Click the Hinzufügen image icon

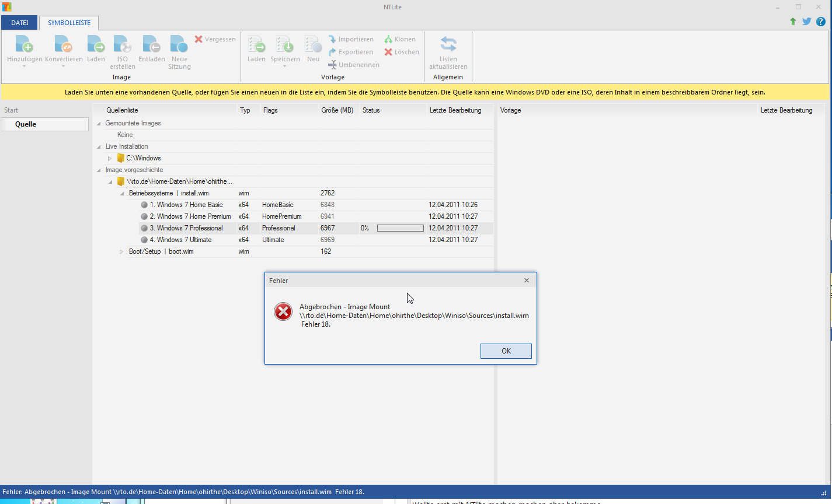pos(25,44)
